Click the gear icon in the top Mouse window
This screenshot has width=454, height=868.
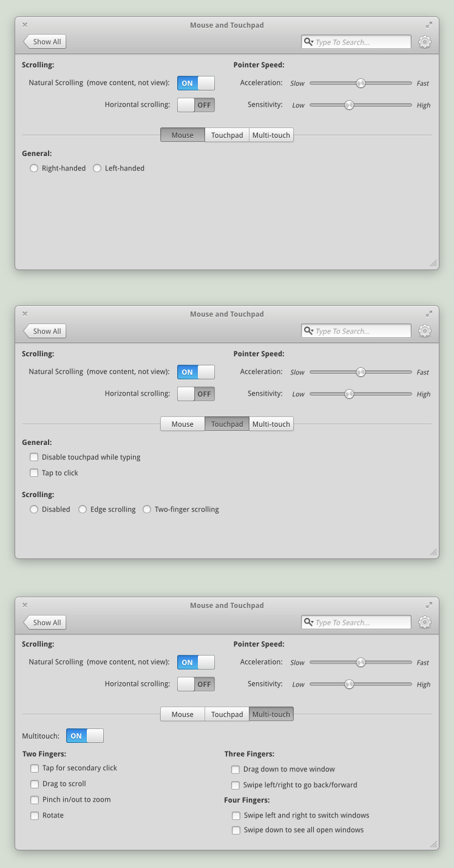425,42
